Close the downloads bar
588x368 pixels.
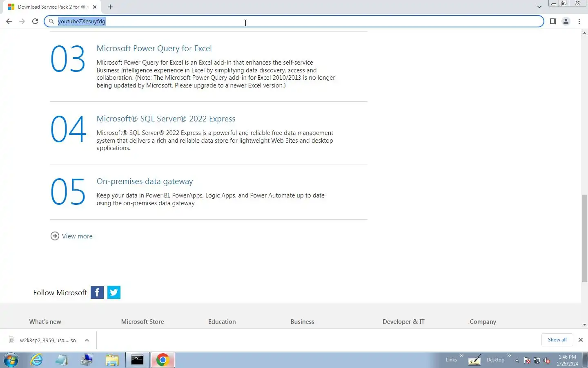(580, 340)
